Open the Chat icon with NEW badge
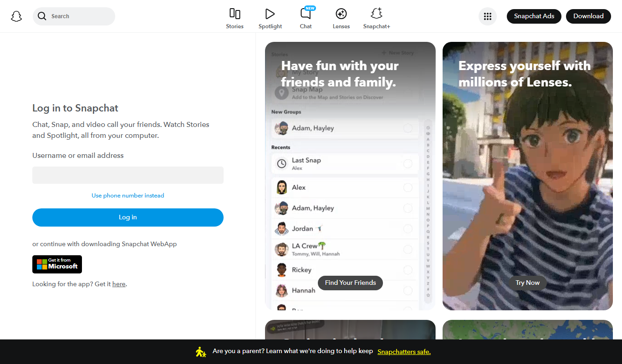This screenshot has height=364, width=622. (306, 13)
